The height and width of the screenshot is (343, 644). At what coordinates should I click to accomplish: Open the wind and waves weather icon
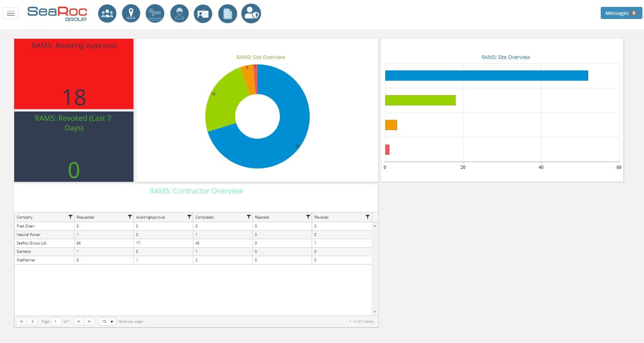point(155,14)
